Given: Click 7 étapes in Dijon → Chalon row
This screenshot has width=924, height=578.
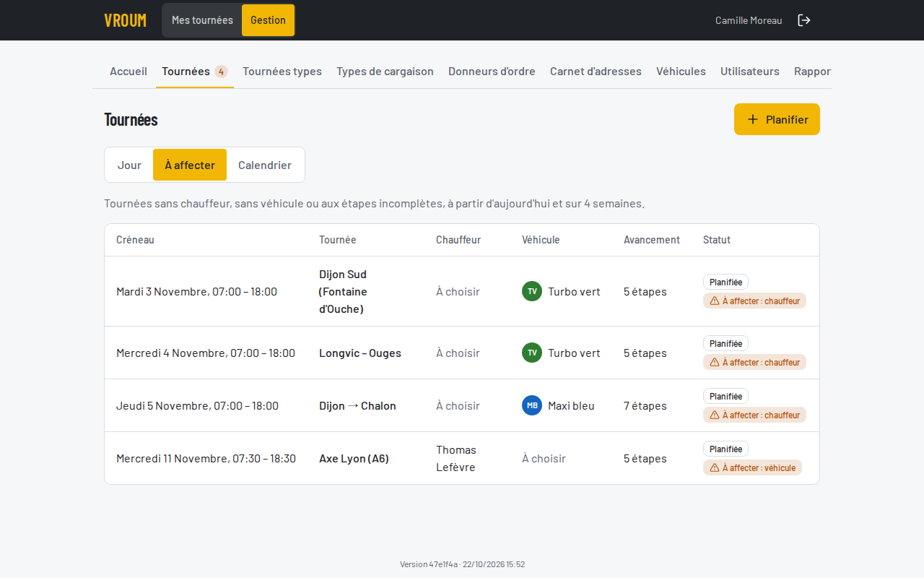Looking at the screenshot, I should 645,405.
